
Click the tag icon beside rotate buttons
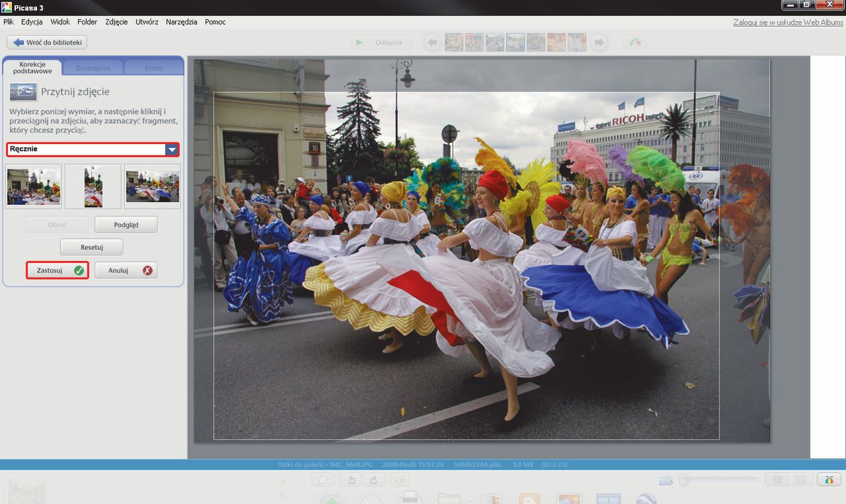click(x=401, y=480)
